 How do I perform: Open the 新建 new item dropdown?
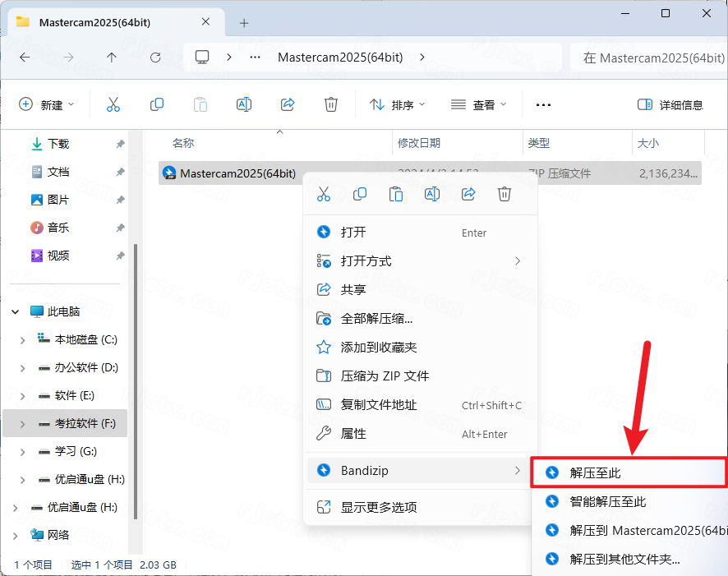tap(46, 104)
